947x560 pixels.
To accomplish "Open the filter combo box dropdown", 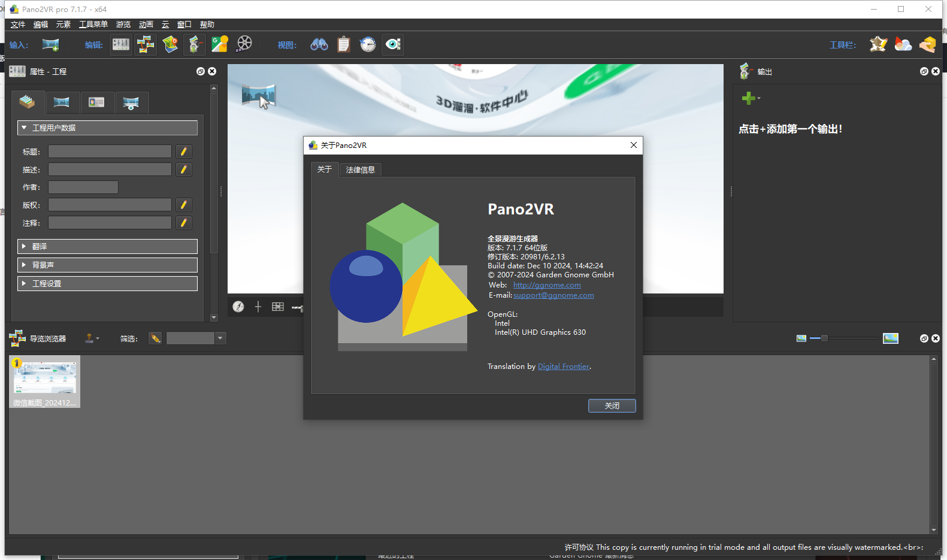I will tap(220, 338).
